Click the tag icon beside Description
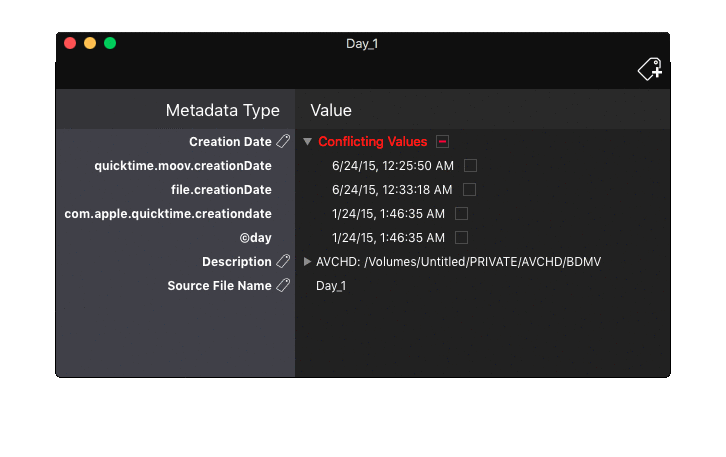 click(283, 262)
